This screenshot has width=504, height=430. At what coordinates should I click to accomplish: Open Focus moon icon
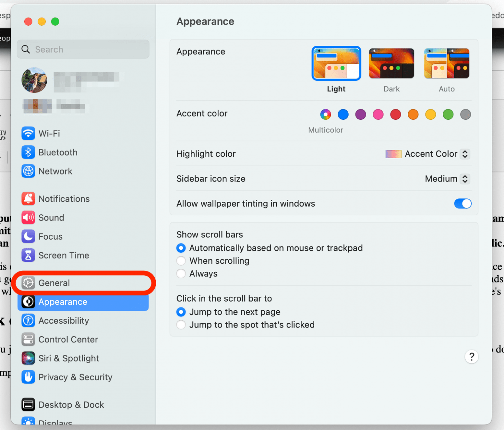click(28, 236)
